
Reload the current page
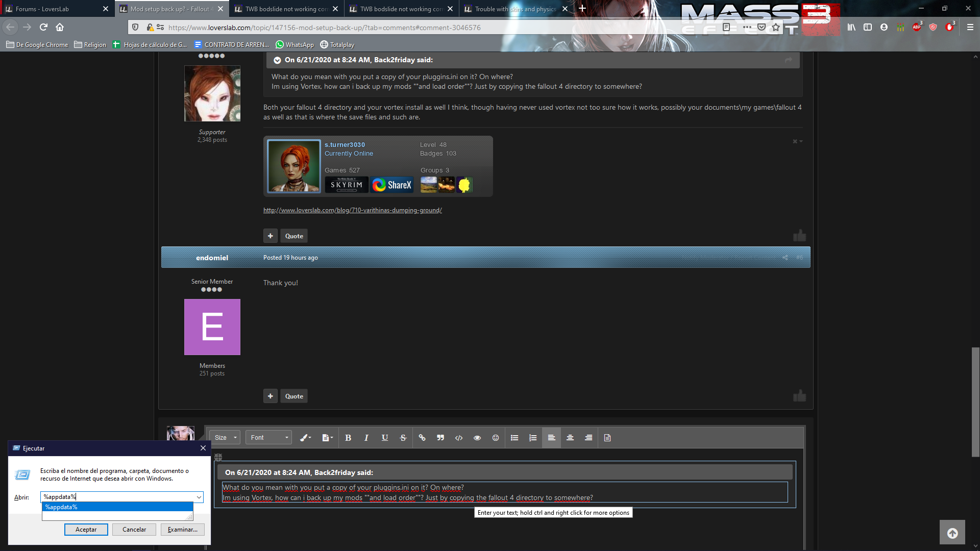pos(43,27)
